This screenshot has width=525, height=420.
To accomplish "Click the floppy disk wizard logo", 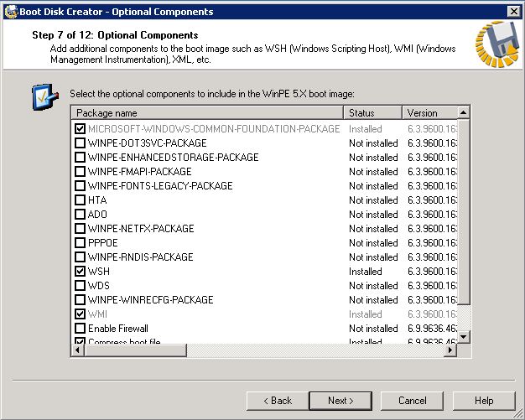I will (496, 43).
